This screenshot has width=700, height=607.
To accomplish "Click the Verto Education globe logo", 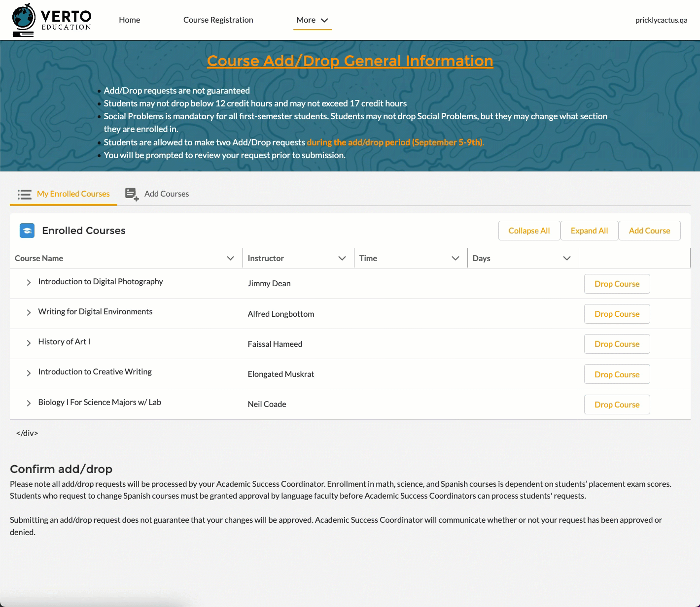I will 24,20.
